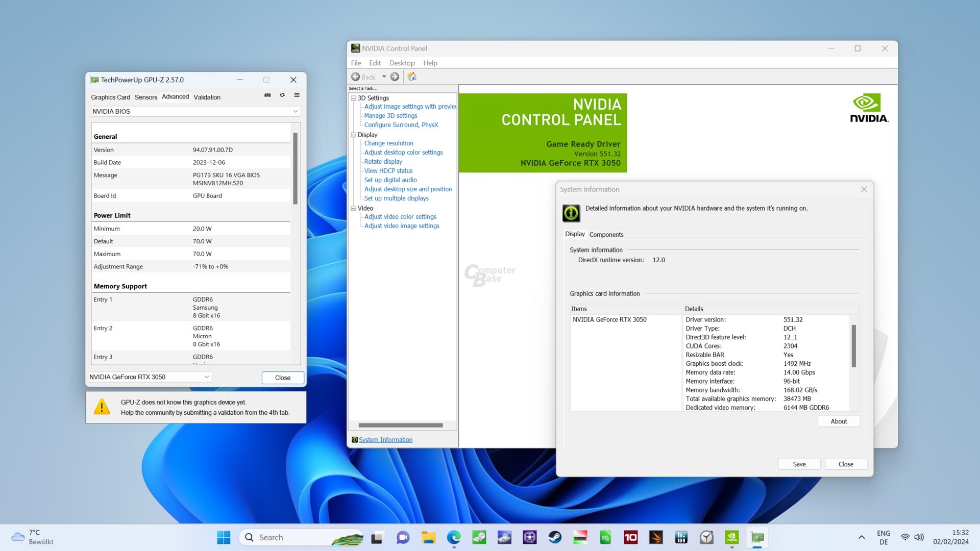Open Configure Surround, PhysX

(x=401, y=125)
